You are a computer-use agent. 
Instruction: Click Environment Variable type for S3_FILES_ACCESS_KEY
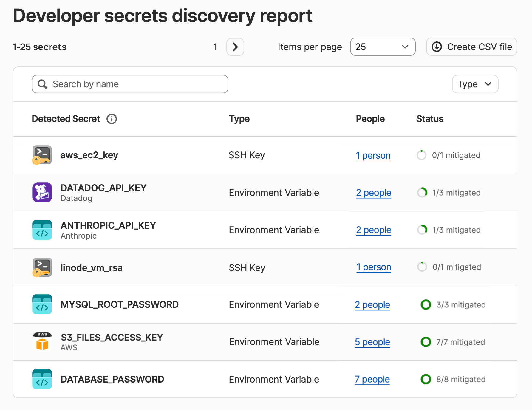274,342
